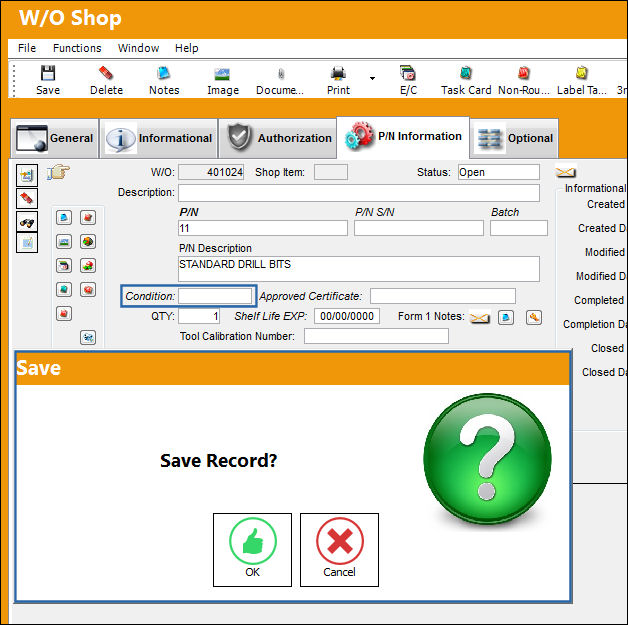Open the Window menu
The width and height of the screenshot is (628, 625).
[138, 48]
